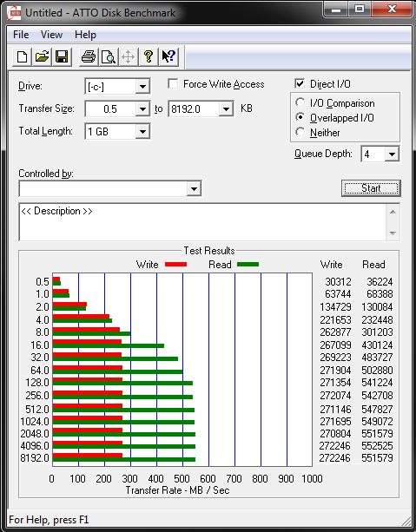The width and height of the screenshot is (416, 532).
Task: Select the I/O Comparison radio button
Action: pyautogui.click(x=300, y=102)
